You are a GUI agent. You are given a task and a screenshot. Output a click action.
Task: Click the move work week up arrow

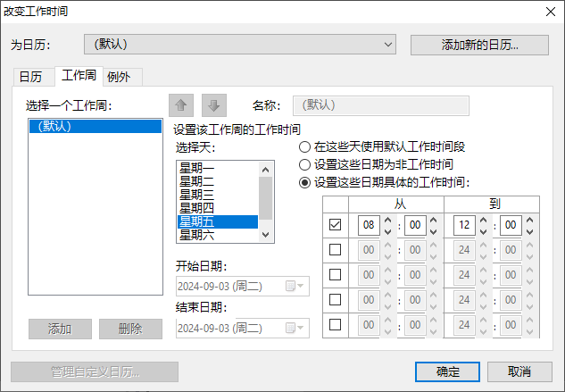click(180, 105)
